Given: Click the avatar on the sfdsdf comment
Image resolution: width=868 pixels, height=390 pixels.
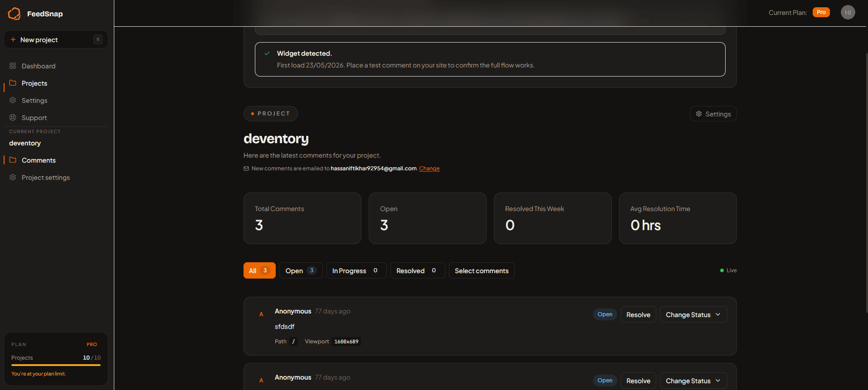Looking at the screenshot, I should click(261, 314).
